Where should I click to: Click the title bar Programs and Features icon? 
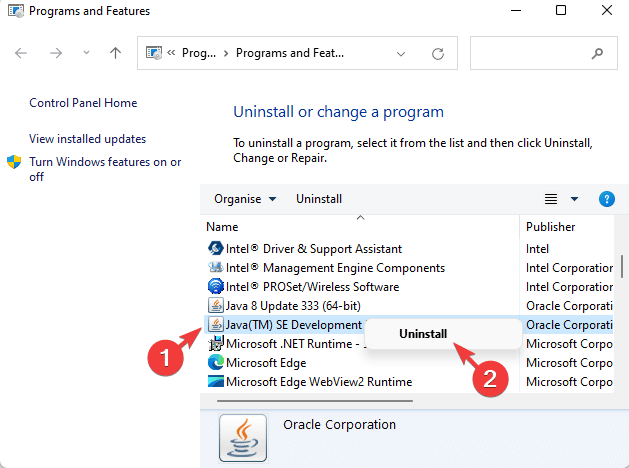click(x=16, y=11)
